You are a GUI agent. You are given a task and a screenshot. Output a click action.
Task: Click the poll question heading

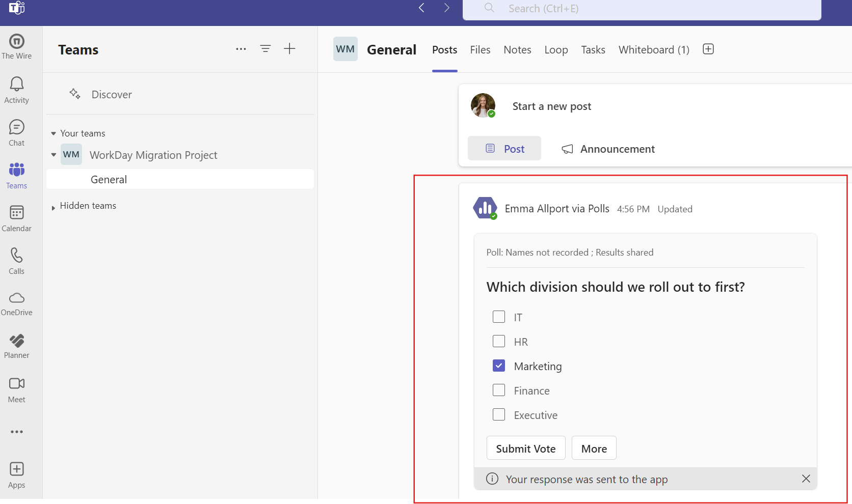pos(616,287)
